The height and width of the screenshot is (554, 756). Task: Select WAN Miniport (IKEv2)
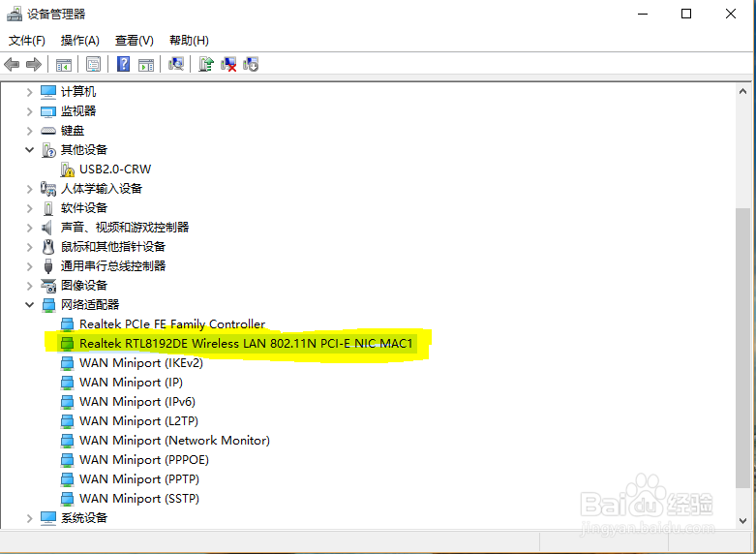click(141, 363)
